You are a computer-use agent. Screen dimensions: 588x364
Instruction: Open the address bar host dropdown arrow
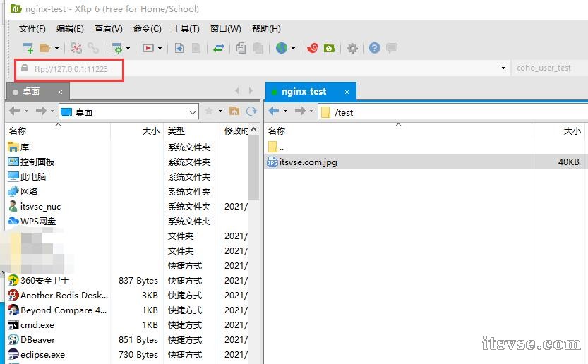503,68
